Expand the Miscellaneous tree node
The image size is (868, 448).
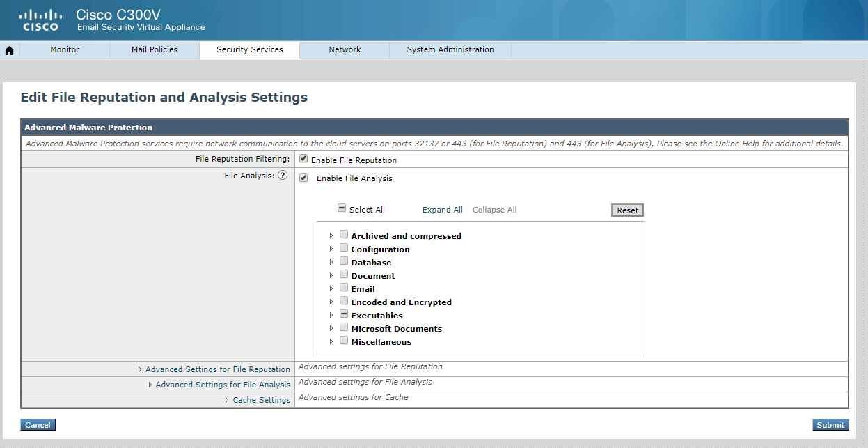(x=331, y=342)
